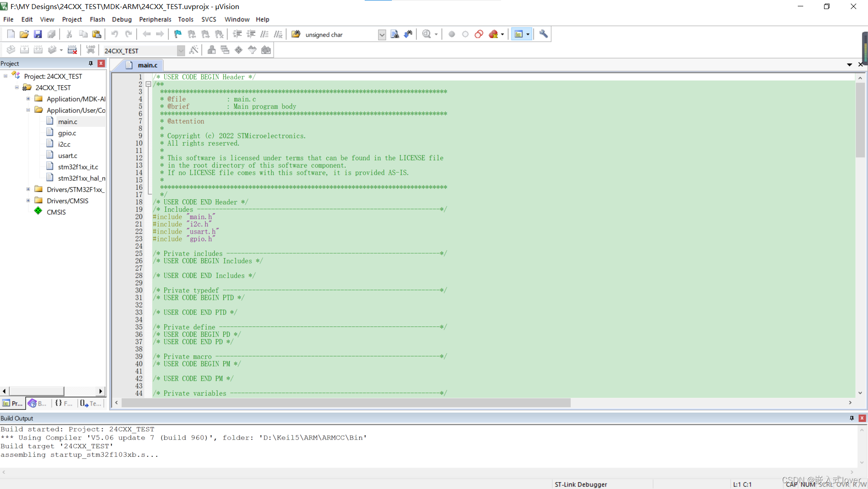Click the Kill all breakpoints icon
This screenshot has width=868, height=489.
(x=493, y=34)
